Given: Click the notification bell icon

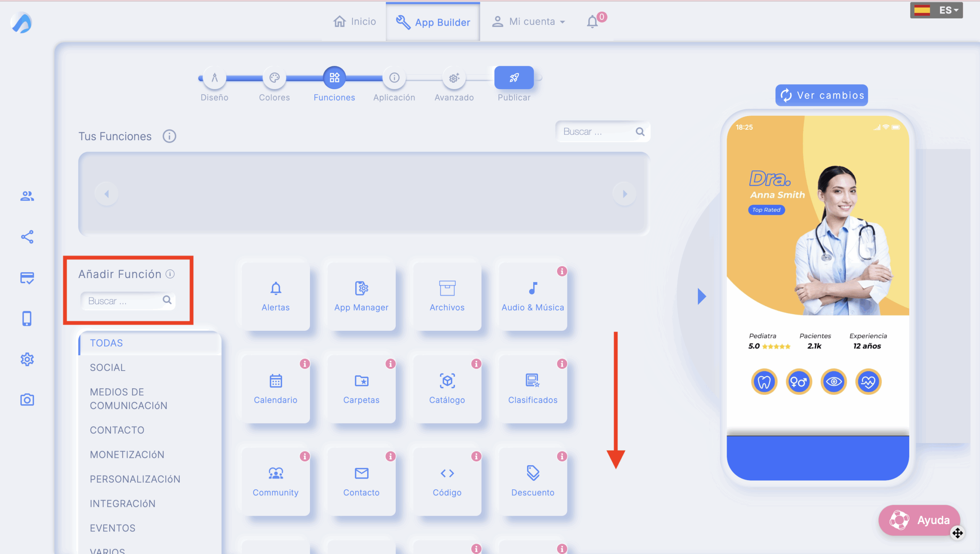Looking at the screenshot, I should pos(592,21).
